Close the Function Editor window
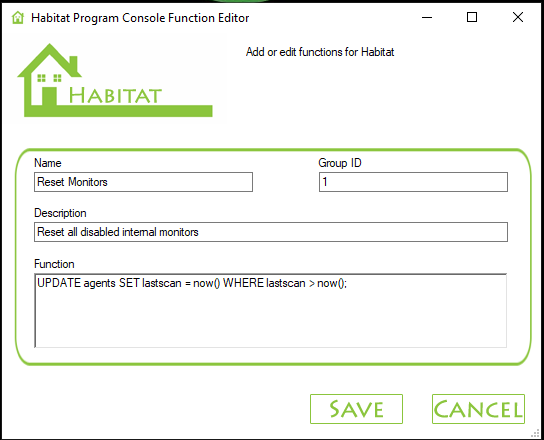 point(518,17)
